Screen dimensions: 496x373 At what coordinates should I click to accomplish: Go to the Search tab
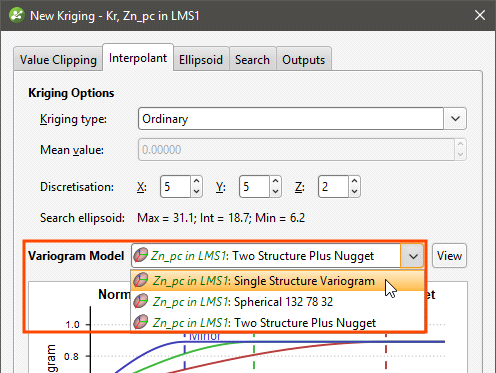[x=252, y=60]
